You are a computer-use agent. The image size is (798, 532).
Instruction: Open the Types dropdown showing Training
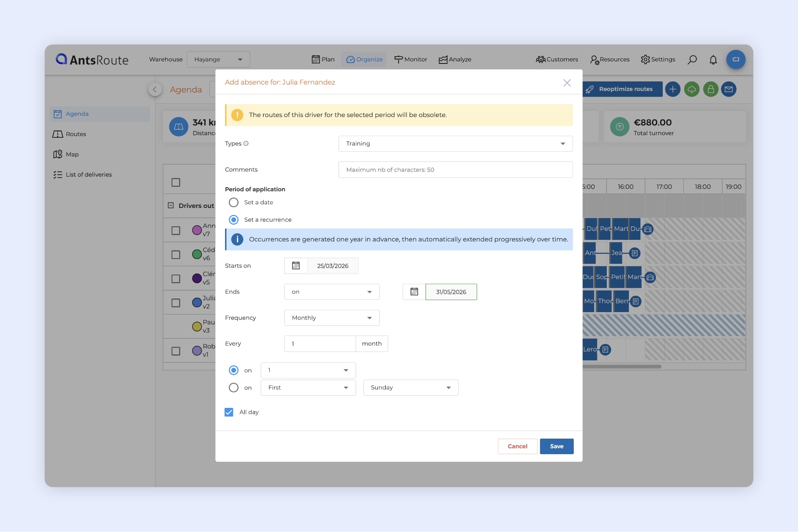click(455, 144)
